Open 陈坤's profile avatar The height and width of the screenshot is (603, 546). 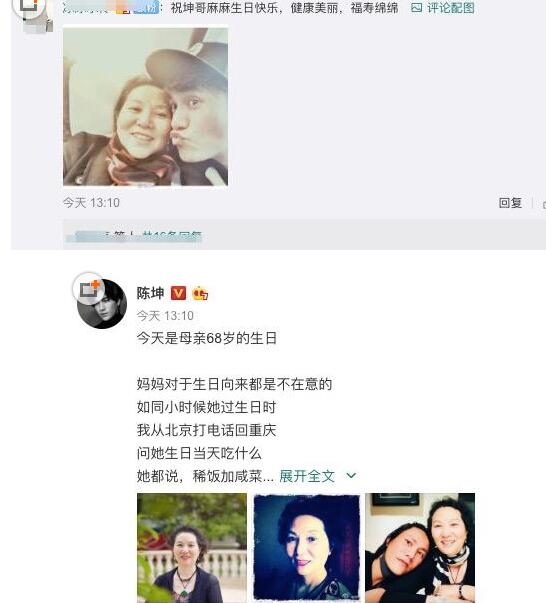[x=102, y=304]
